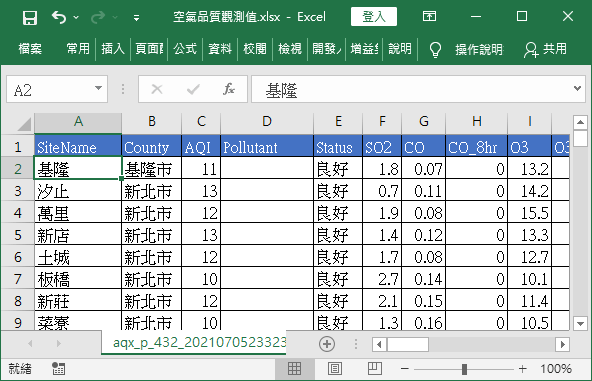This screenshot has width=592, height=381.
Task: Open the Undo history dropdown arrow
Action: point(76,17)
